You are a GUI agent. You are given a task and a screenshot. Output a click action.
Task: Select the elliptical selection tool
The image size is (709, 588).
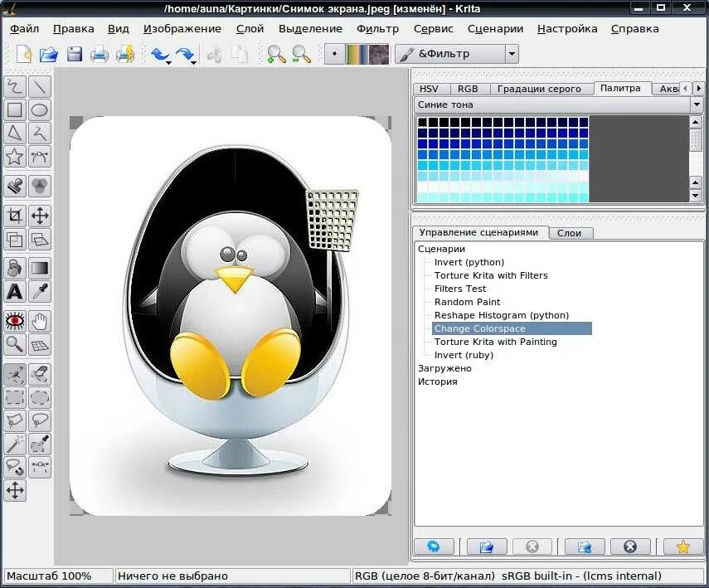pos(40,397)
